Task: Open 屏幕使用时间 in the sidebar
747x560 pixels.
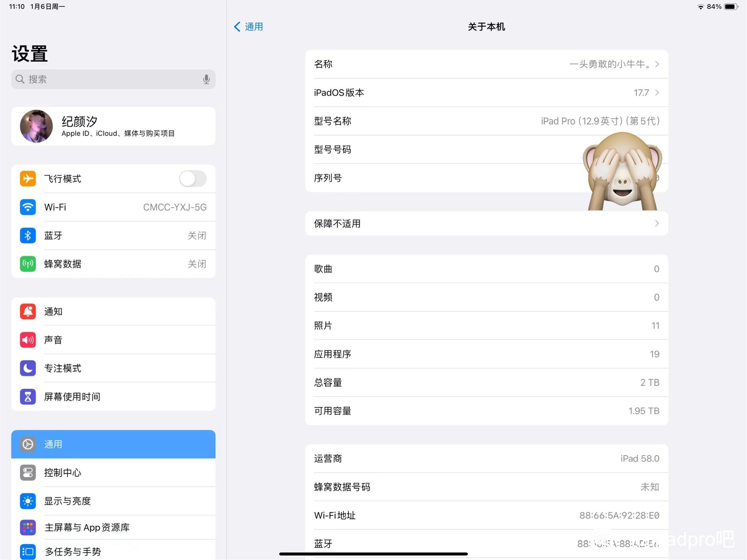Action: click(113, 397)
